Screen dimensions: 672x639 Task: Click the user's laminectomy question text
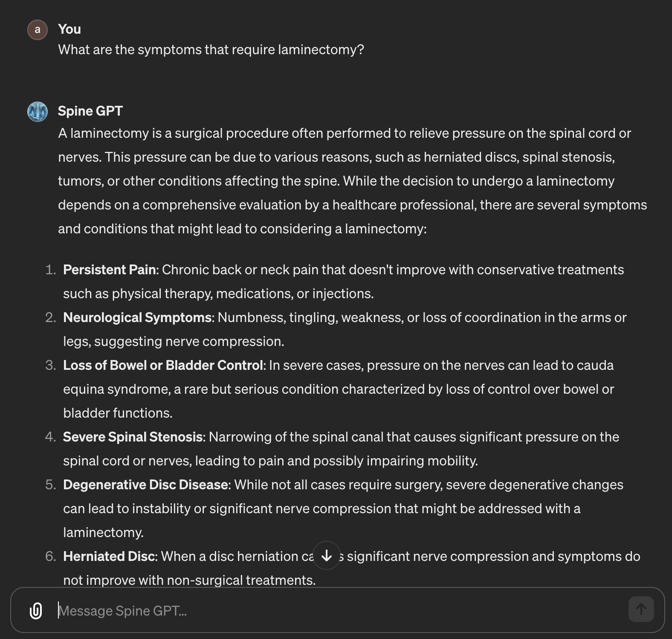click(211, 49)
